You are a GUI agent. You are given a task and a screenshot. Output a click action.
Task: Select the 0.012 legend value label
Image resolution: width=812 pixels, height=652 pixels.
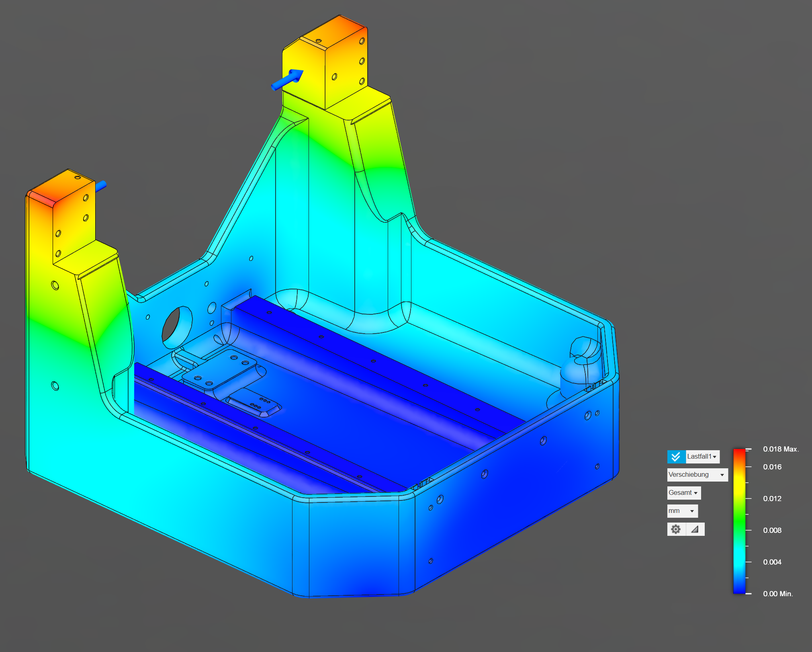(x=772, y=498)
